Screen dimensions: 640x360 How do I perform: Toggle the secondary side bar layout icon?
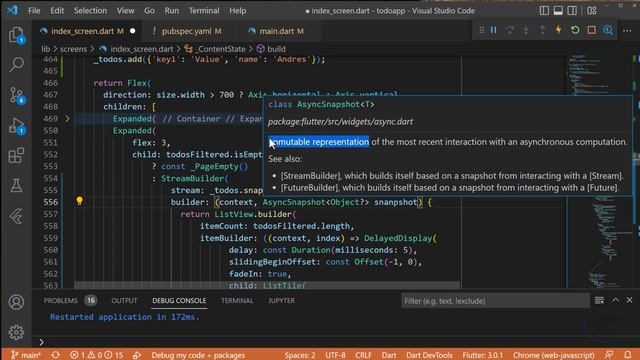(x=572, y=11)
